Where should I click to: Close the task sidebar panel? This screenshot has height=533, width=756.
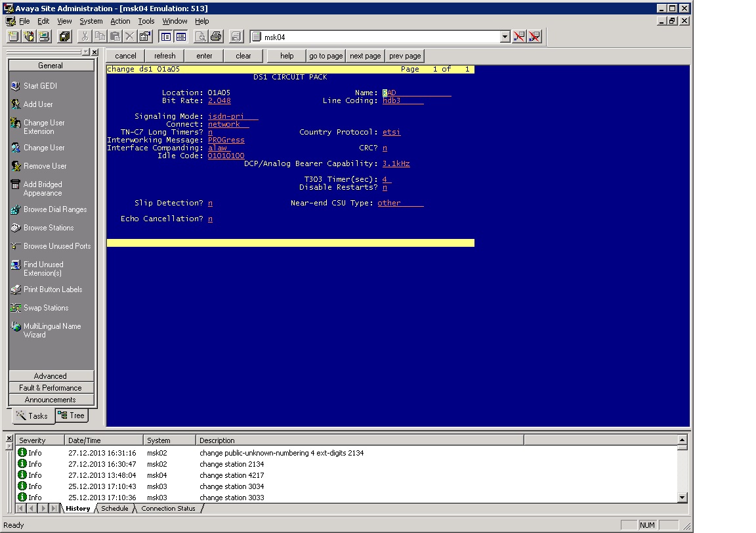(x=95, y=52)
